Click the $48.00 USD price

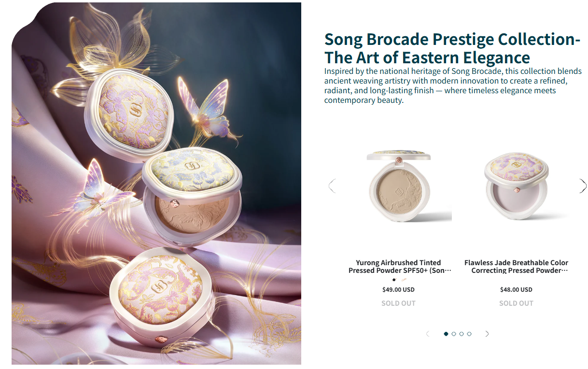516,290
